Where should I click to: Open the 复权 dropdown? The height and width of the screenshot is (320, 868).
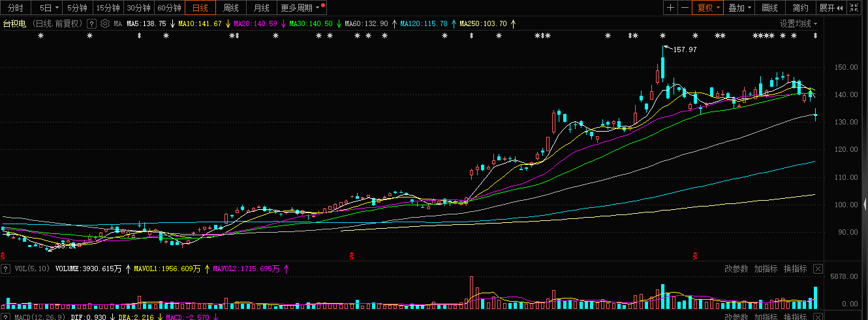click(708, 8)
